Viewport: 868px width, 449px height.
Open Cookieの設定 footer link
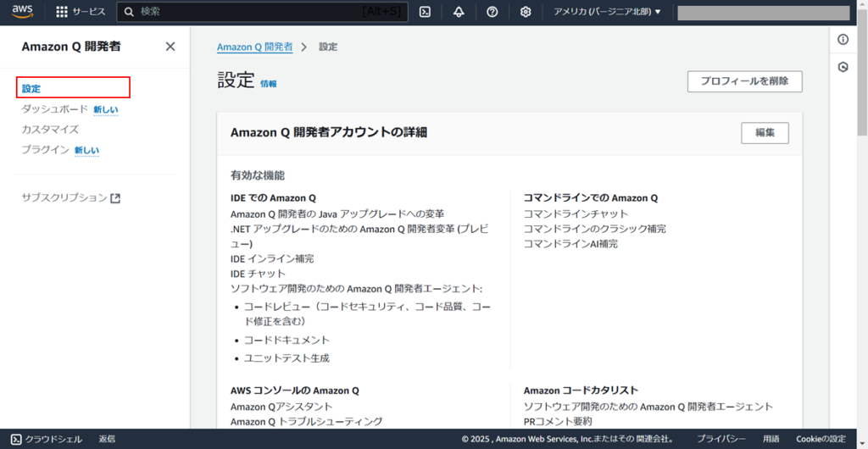tap(821, 439)
